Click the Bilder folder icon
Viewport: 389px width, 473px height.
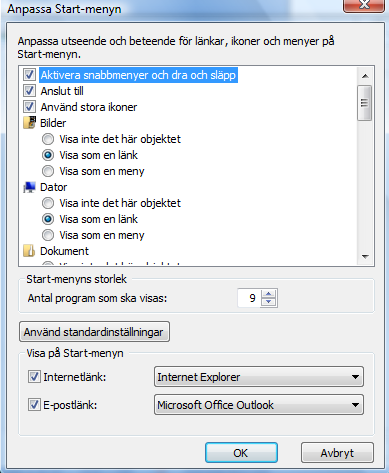pos(29,123)
